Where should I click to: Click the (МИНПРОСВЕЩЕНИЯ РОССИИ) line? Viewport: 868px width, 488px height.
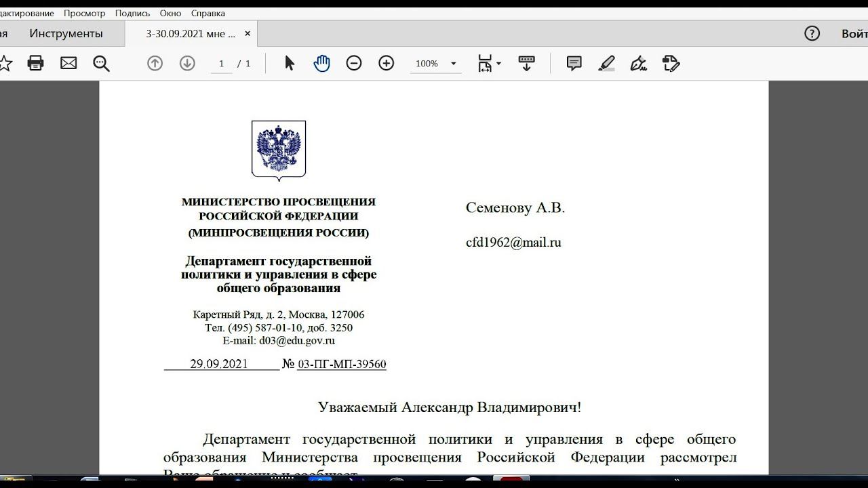tap(279, 233)
